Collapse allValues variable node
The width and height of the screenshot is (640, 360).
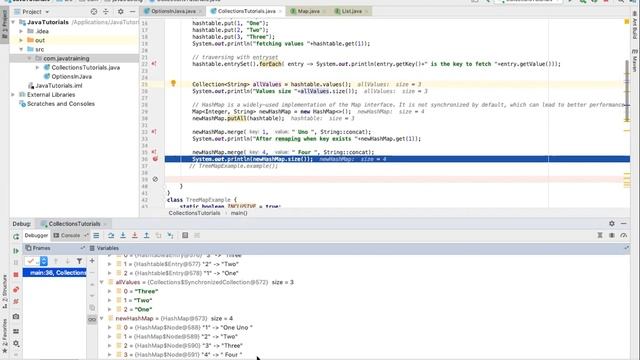pos(102,282)
